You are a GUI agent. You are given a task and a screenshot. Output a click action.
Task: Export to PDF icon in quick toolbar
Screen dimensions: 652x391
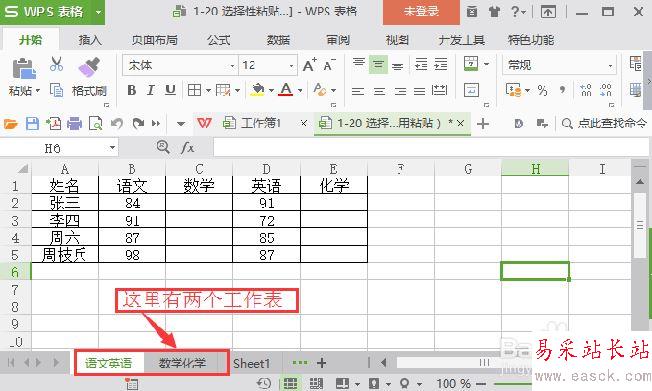53,124
